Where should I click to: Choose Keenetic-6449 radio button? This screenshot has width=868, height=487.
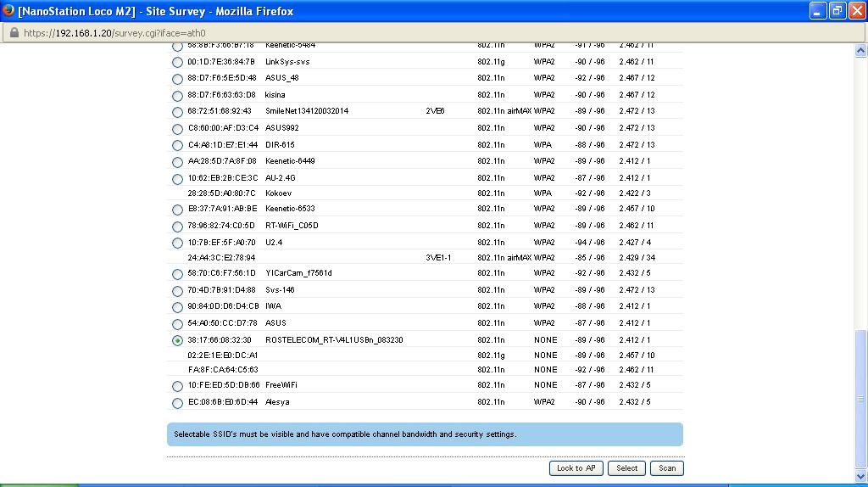click(177, 162)
